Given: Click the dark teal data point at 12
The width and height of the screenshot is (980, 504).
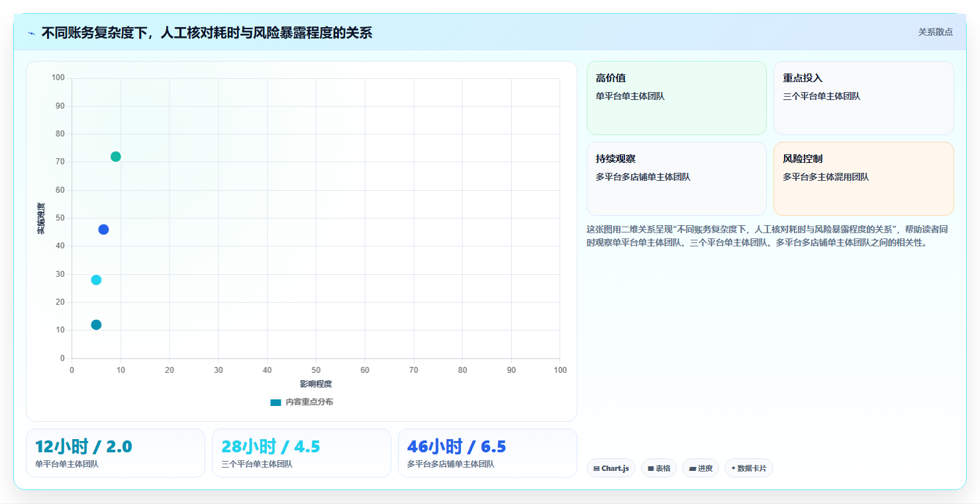Looking at the screenshot, I should [96, 325].
